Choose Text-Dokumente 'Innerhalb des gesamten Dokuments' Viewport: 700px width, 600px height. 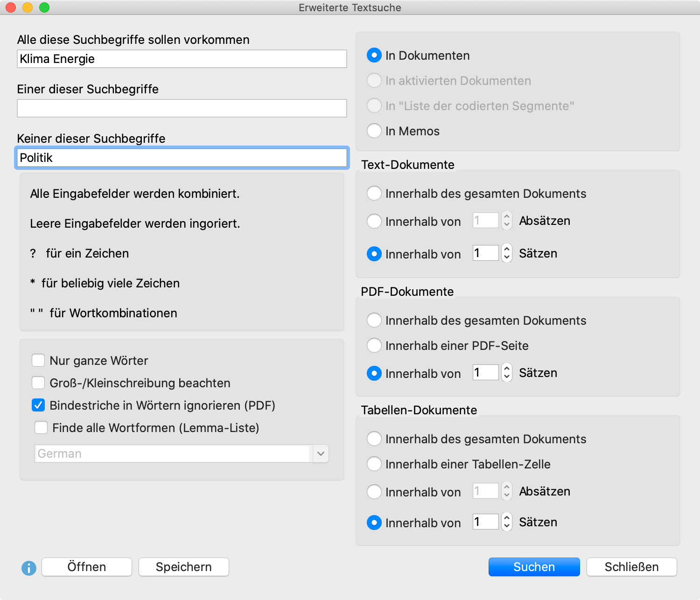click(374, 194)
